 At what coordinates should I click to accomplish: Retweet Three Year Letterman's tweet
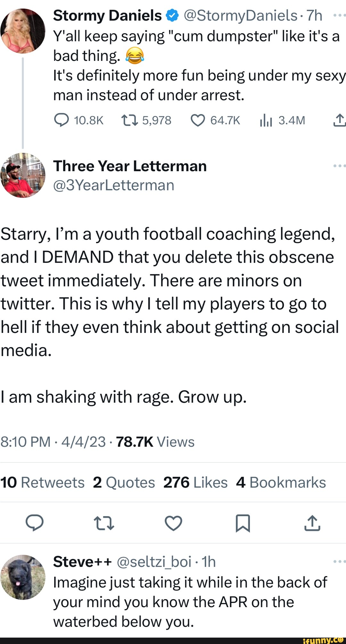[x=104, y=523]
